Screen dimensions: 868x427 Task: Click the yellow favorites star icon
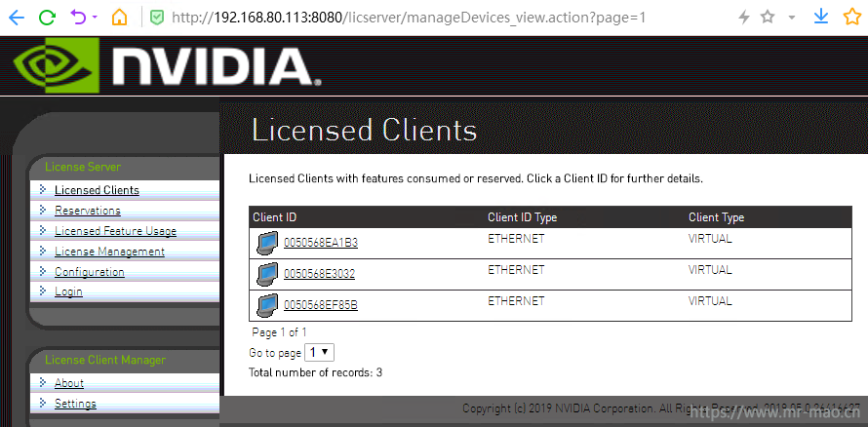[x=852, y=18]
